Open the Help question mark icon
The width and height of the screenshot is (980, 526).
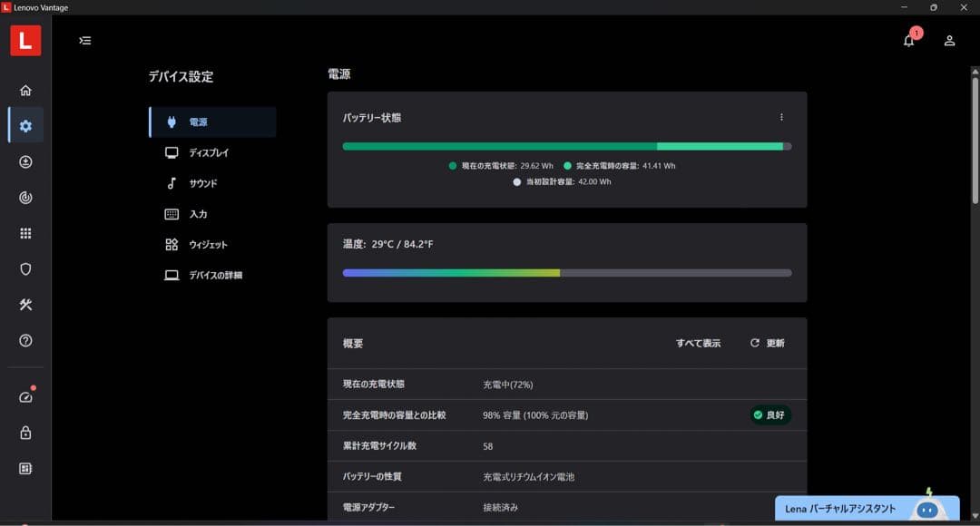(25, 340)
